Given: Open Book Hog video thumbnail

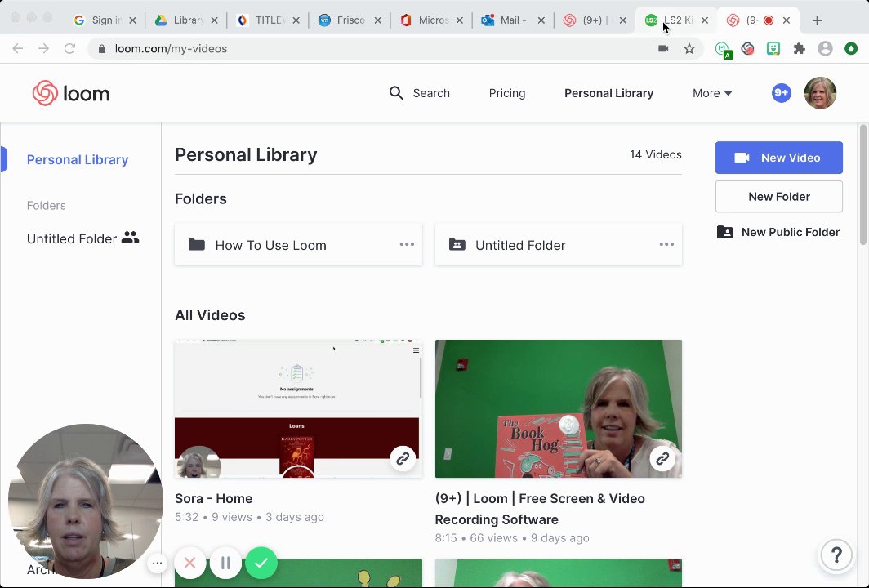Looking at the screenshot, I should pyautogui.click(x=558, y=408).
